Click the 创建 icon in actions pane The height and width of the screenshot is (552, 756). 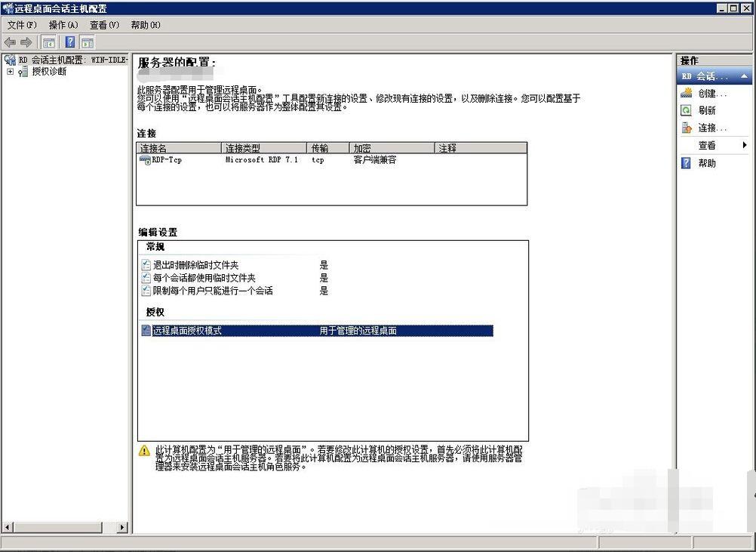pyautogui.click(x=687, y=94)
